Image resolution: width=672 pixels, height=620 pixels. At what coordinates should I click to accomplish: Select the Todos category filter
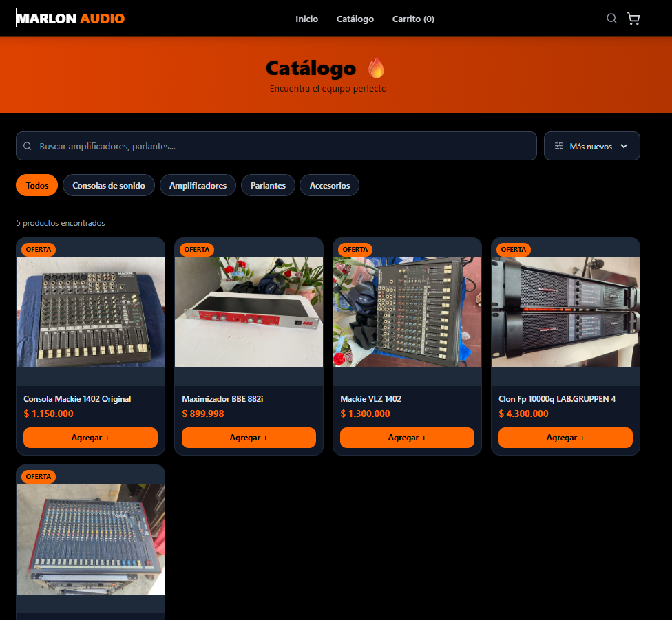(37, 185)
